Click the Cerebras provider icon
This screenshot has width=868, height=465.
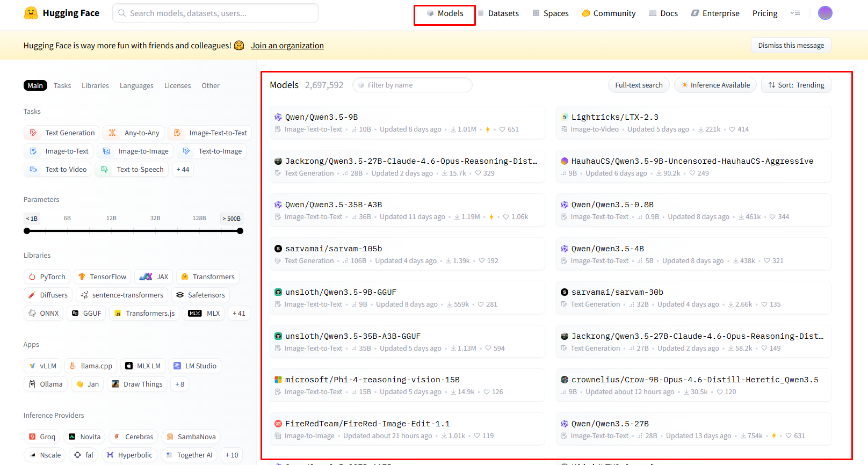(x=117, y=437)
